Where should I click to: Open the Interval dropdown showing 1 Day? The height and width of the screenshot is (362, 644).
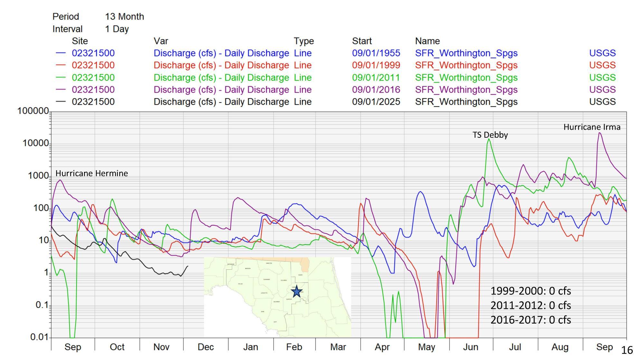pyautogui.click(x=116, y=29)
